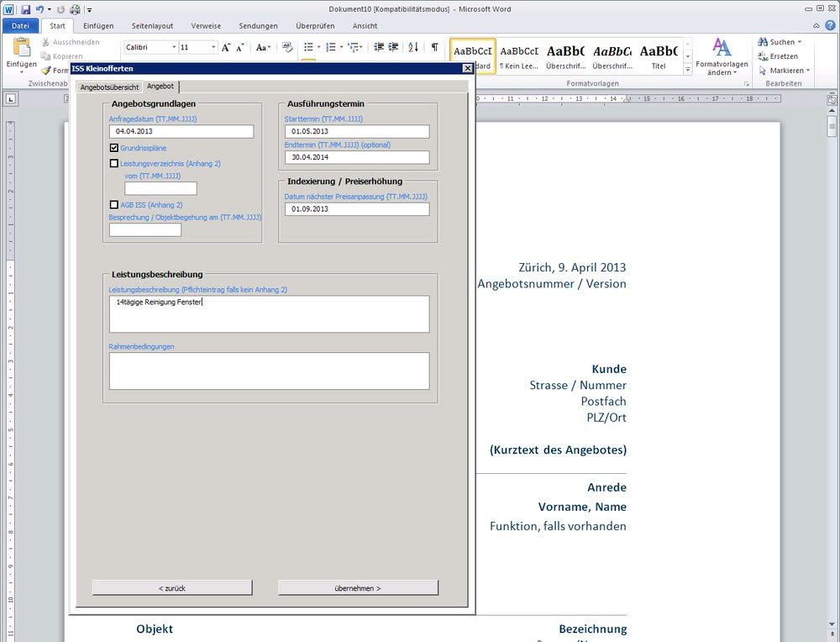Click the multilevel list icon
840x642 pixels.
tap(354, 47)
